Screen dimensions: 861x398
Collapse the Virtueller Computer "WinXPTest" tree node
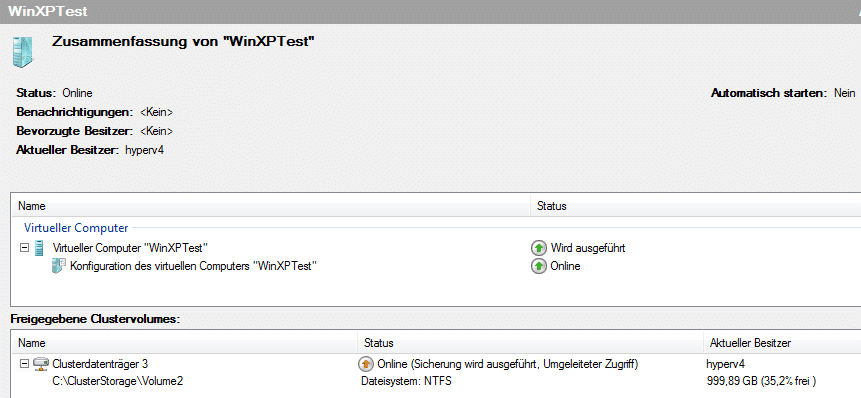[x=24, y=248]
